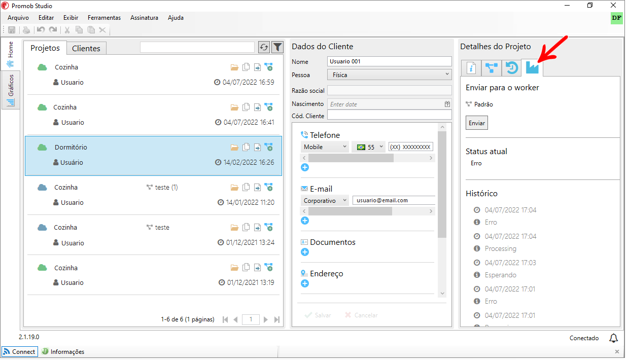Open the Editar menu

(46, 18)
